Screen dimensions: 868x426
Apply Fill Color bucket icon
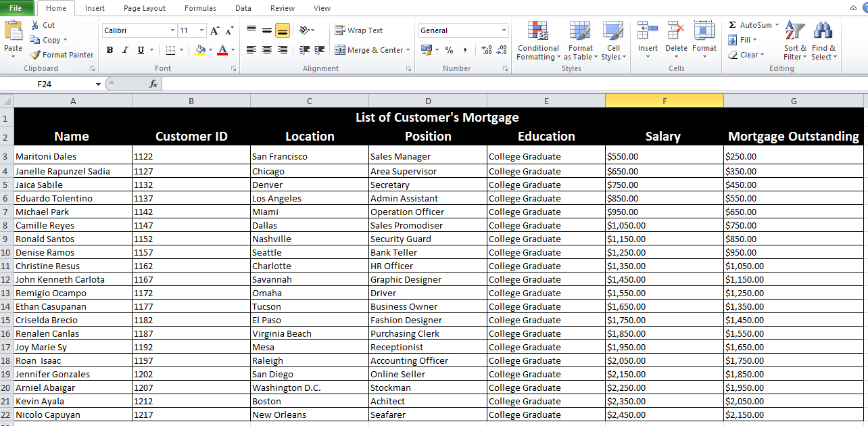point(199,50)
